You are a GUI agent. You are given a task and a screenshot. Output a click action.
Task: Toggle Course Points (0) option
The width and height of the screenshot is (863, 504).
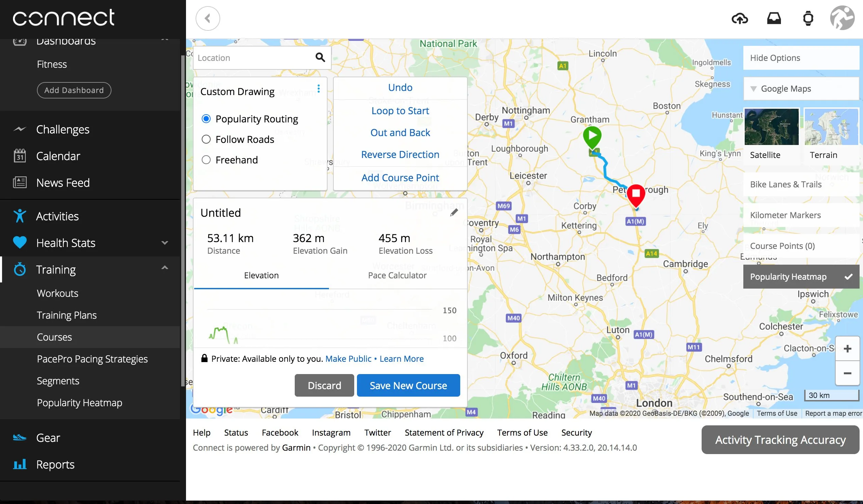[801, 246]
